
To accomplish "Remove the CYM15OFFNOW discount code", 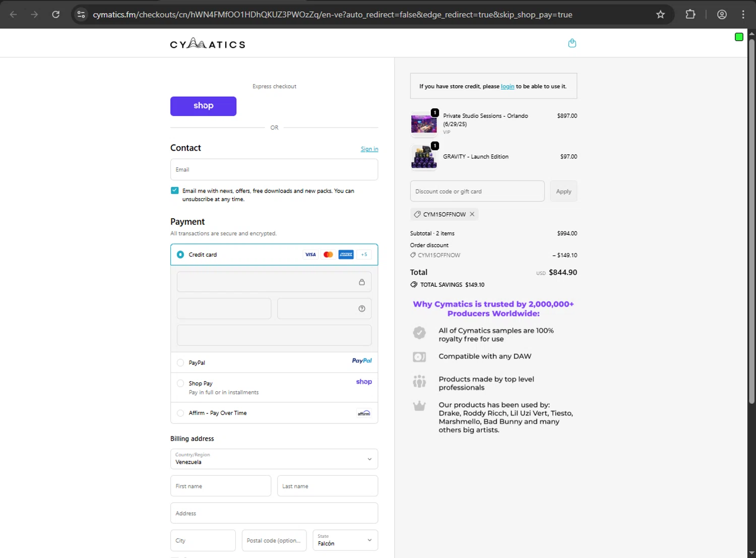I will click(472, 214).
